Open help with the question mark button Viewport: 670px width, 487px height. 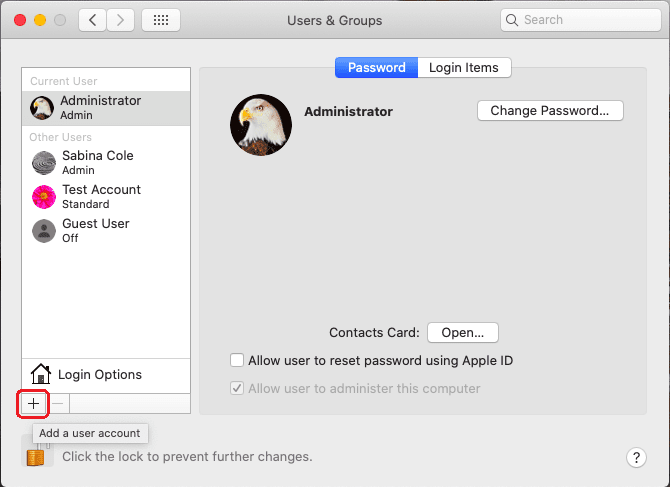(x=637, y=457)
